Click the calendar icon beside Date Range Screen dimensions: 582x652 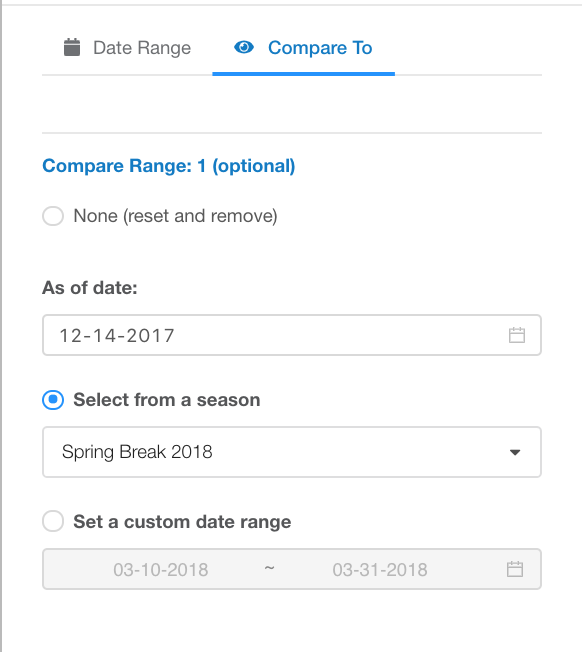click(x=72, y=47)
